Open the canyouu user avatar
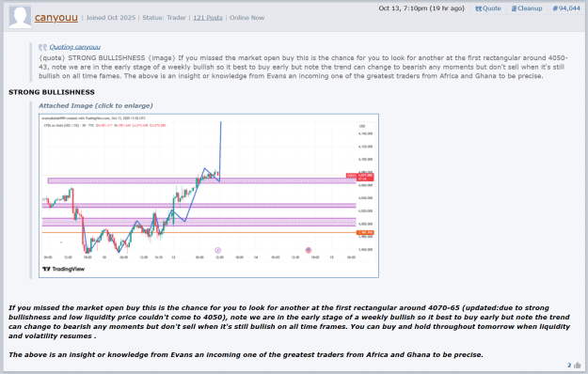 click(21, 17)
